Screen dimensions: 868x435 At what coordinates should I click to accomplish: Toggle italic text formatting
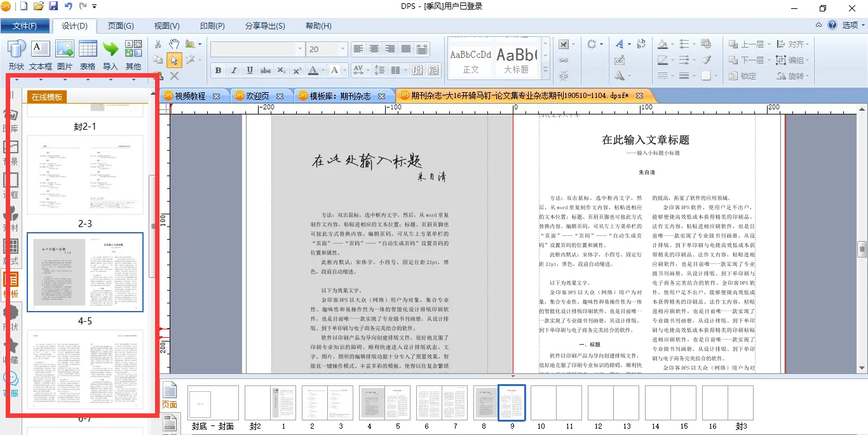pos(234,71)
